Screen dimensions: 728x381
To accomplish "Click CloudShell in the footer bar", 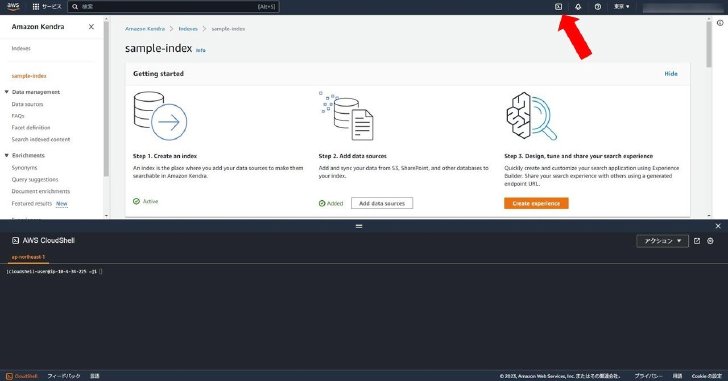I will click(22, 376).
